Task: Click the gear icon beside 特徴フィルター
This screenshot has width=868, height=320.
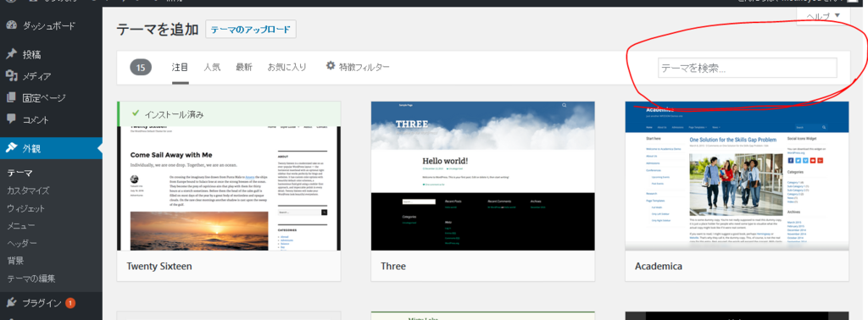Action: pos(331,66)
